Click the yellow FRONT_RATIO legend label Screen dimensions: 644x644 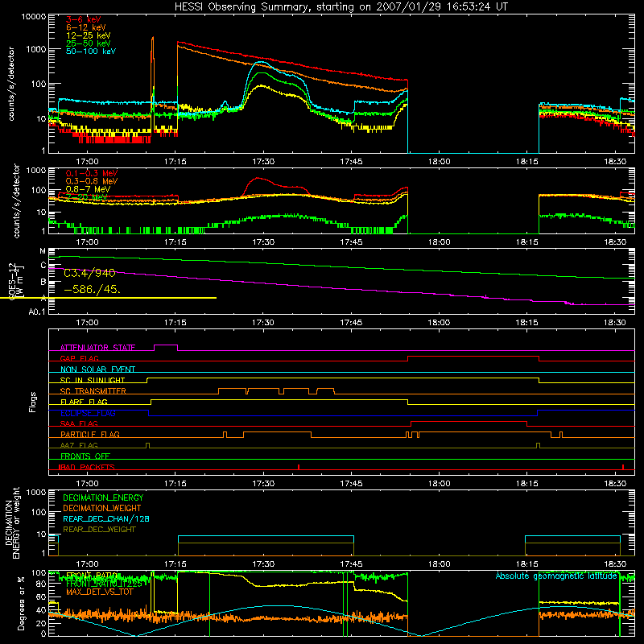click(92, 576)
